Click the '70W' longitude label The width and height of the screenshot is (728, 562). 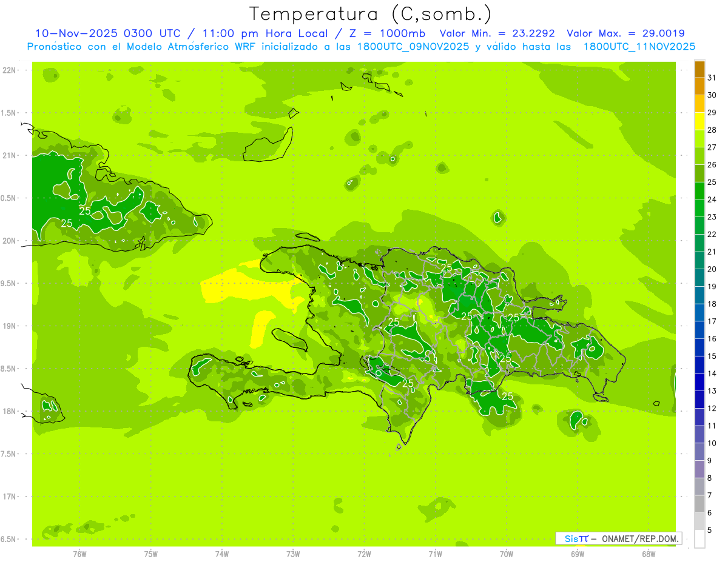tap(507, 554)
